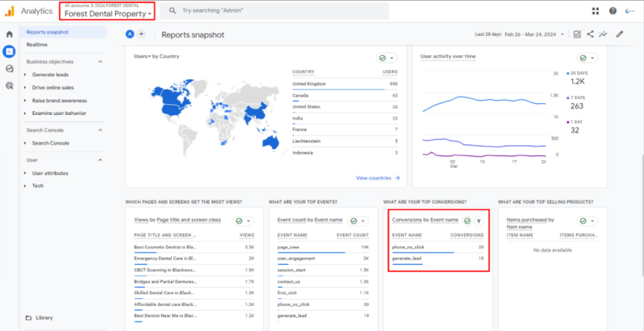Share this report icon
Image resolution: width=644 pixels, height=331 pixels.
coord(590,35)
